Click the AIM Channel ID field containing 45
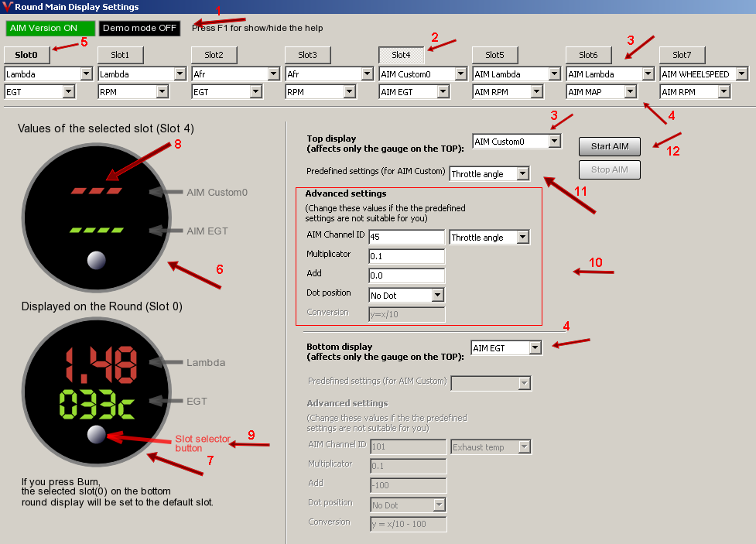The width and height of the screenshot is (756, 544). click(x=406, y=238)
